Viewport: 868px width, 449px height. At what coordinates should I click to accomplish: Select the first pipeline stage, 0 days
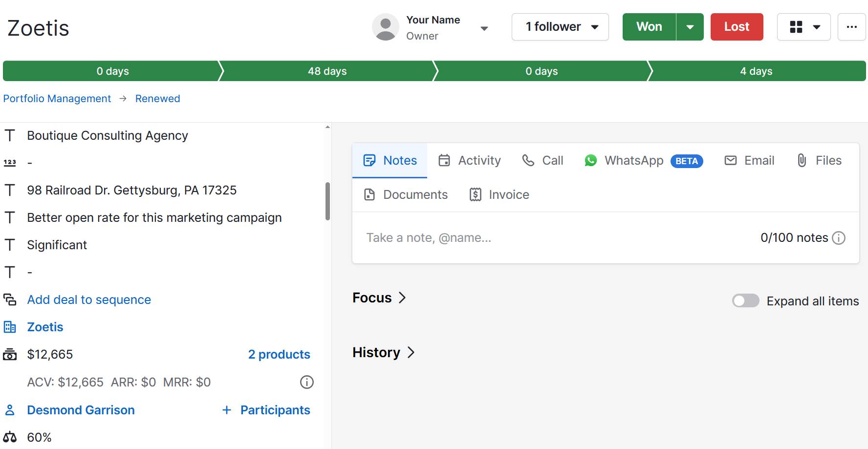112,71
